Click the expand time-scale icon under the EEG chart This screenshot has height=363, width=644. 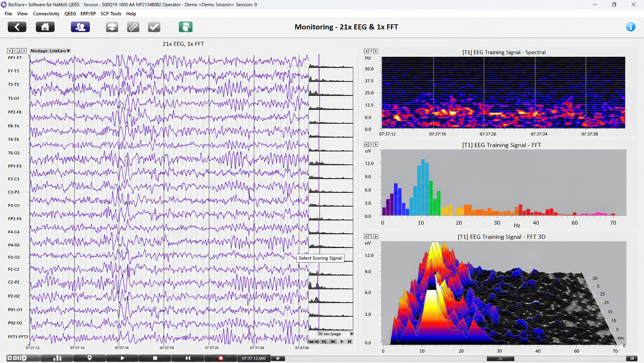pos(333,341)
